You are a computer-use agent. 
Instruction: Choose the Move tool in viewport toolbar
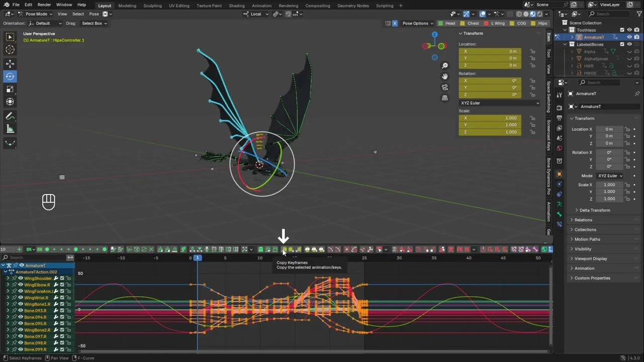10,64
